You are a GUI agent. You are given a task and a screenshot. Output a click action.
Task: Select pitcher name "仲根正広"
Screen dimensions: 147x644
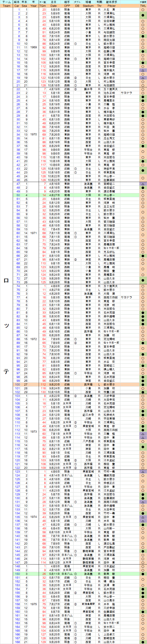tap(109, 483)
